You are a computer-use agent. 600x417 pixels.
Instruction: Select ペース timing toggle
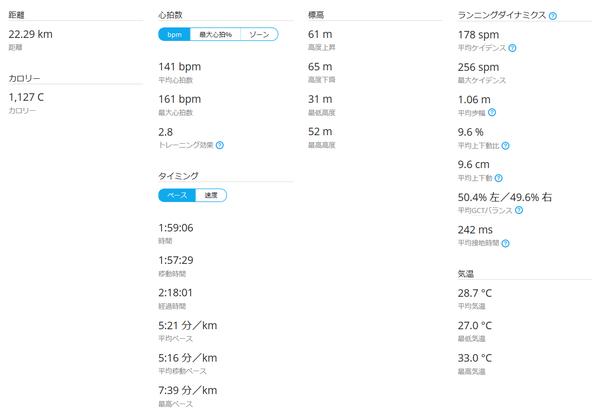click(x=177, y=195)
